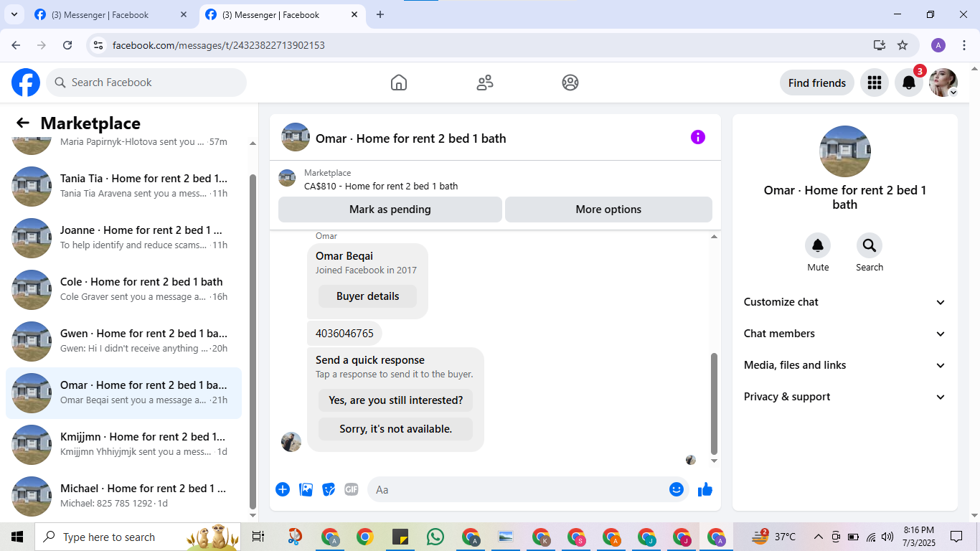Screen dimensions: 980x551
Task: Bookmark this page with star icon
Action: [x=903, y=45]
